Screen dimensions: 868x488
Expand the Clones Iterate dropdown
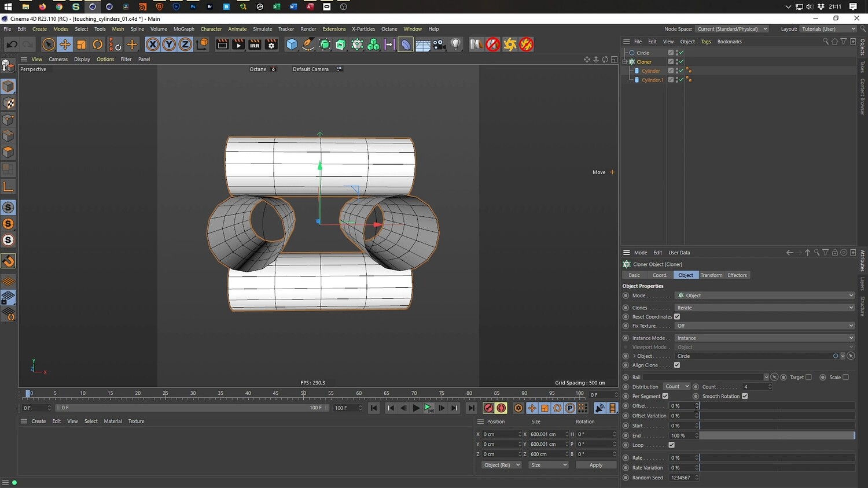click(x=764, y=308)
